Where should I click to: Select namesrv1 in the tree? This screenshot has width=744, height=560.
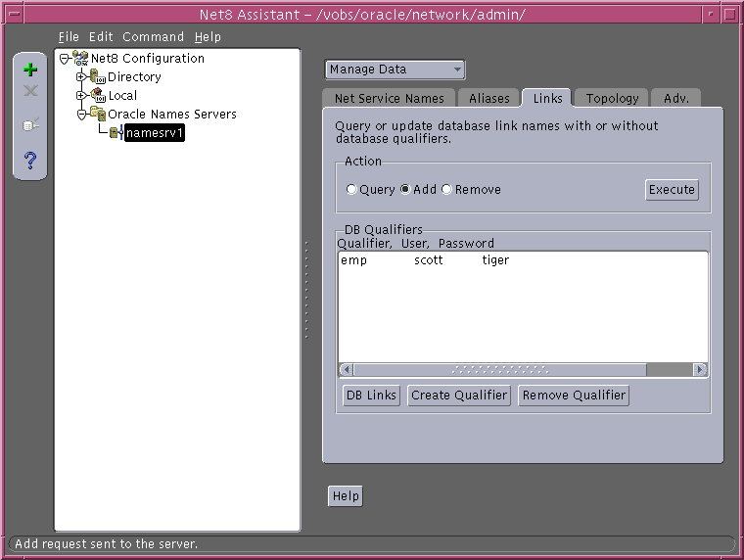(x=155, y=132)
